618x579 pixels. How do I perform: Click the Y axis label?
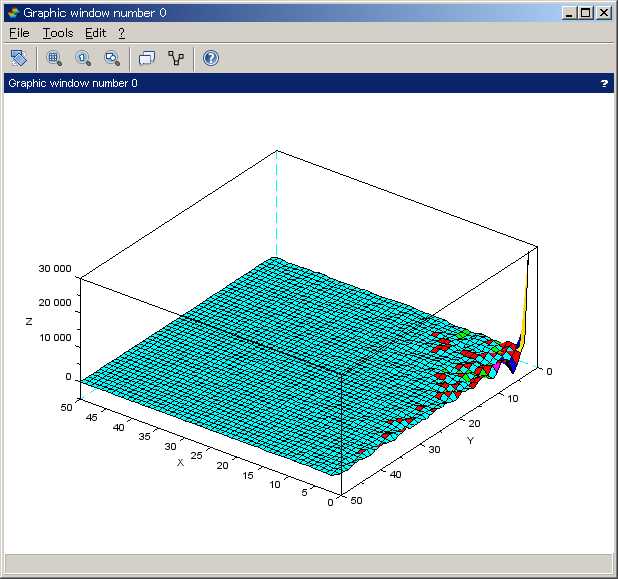pos(470,440)
